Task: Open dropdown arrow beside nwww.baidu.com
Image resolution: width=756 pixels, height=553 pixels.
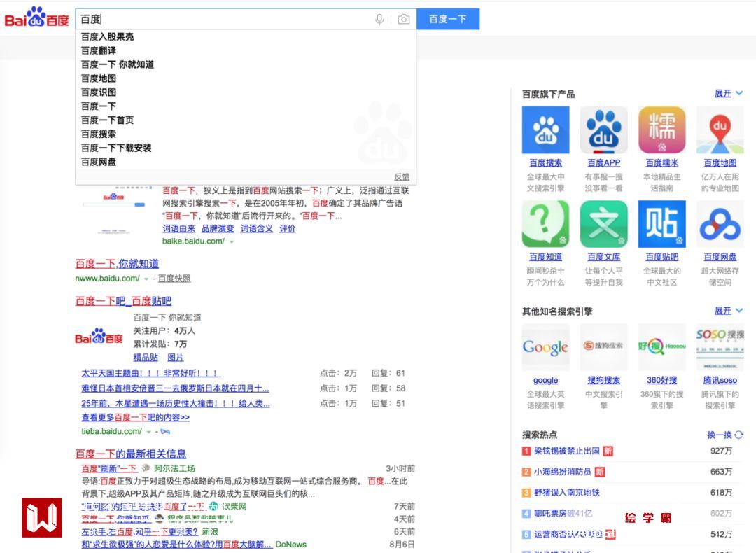Action: pos(146,279)
